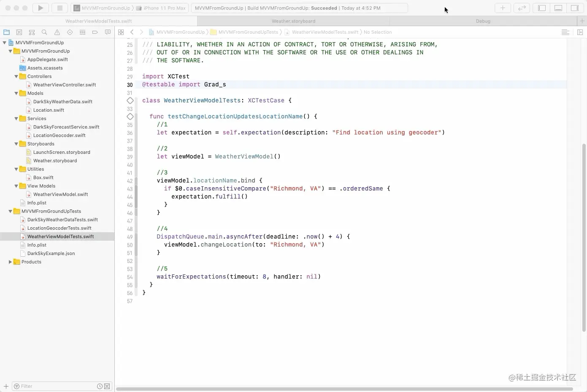Open WeatherViewController.swift file
Screen dimensions: 587x392
(x=65, y=85)
